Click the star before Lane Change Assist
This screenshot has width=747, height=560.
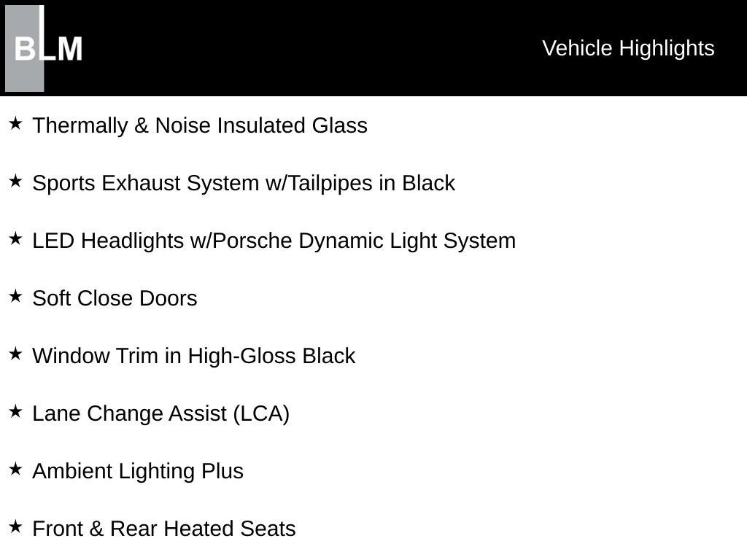pos(15,412)
